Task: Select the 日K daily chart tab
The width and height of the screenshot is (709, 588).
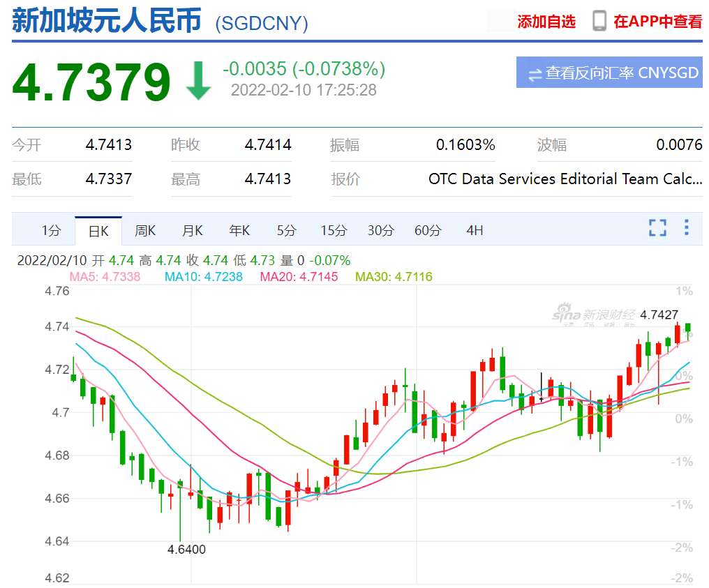Action: click(x=98, y=230)
